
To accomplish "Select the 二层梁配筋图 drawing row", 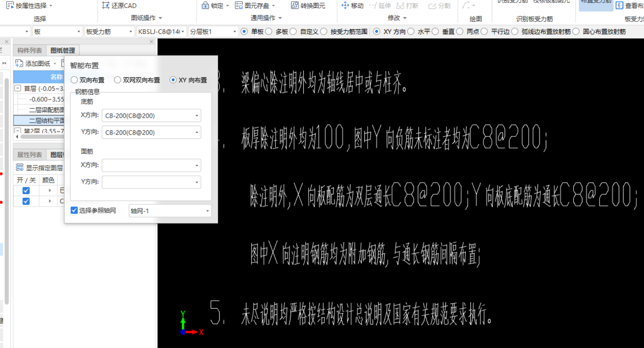I will 39,110.
